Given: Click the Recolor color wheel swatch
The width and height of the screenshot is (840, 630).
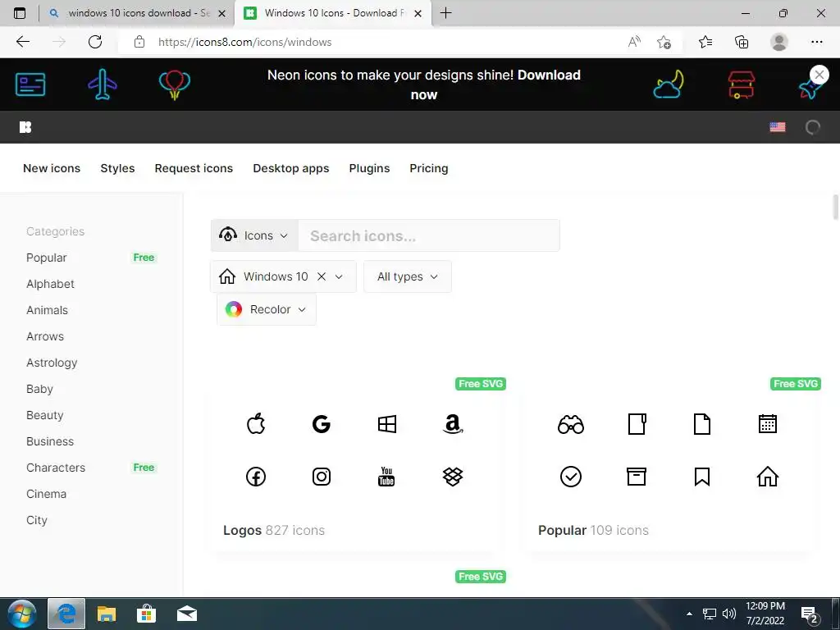Looking at the screenshot, I should (x=234, y=309).
